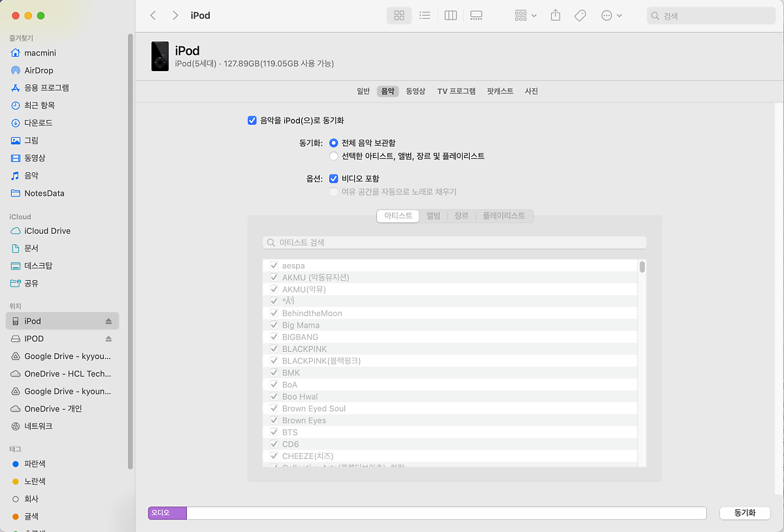The width and height of the screenshot is (784, 532).
Task: Select 전체 음악 보관함 radio button
Action: [x=334, y=142]
